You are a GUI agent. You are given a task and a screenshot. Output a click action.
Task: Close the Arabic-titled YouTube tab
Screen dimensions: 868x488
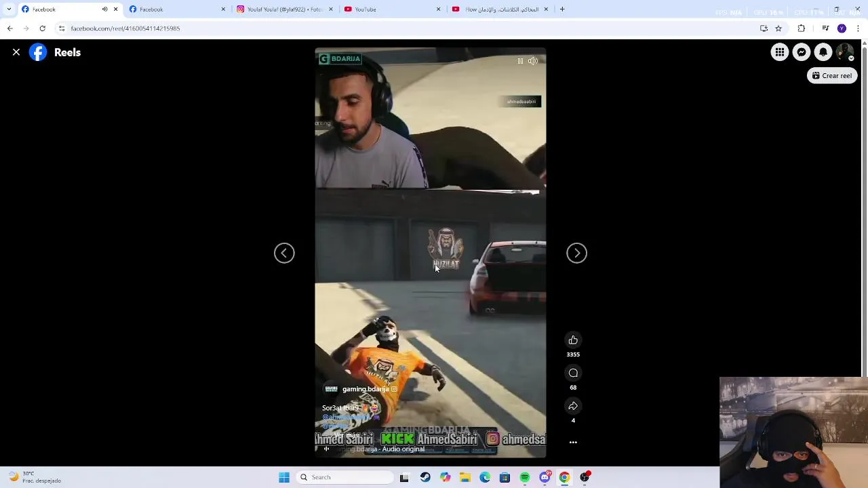tap(546, 9)
